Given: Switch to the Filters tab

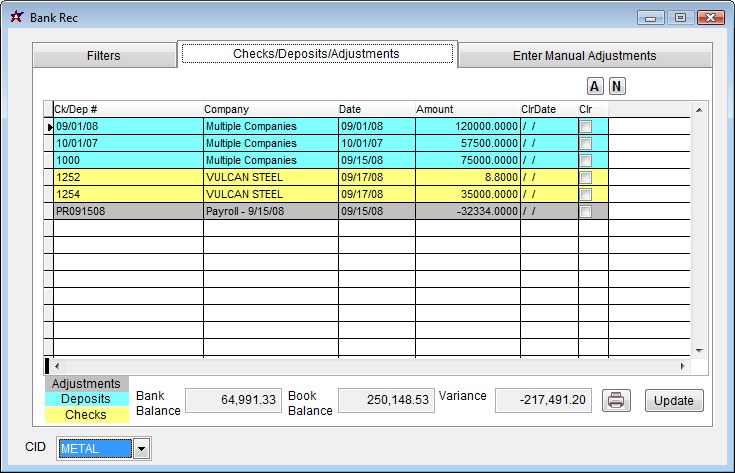Looking at the screenshot, I should pyautogui.click(x=104, y=56).
